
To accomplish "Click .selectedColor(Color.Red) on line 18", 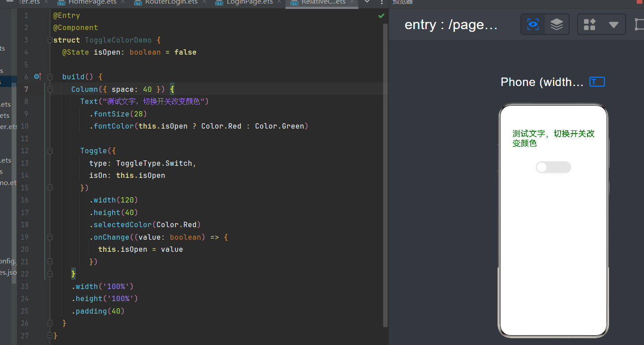I will coord(145,224).
